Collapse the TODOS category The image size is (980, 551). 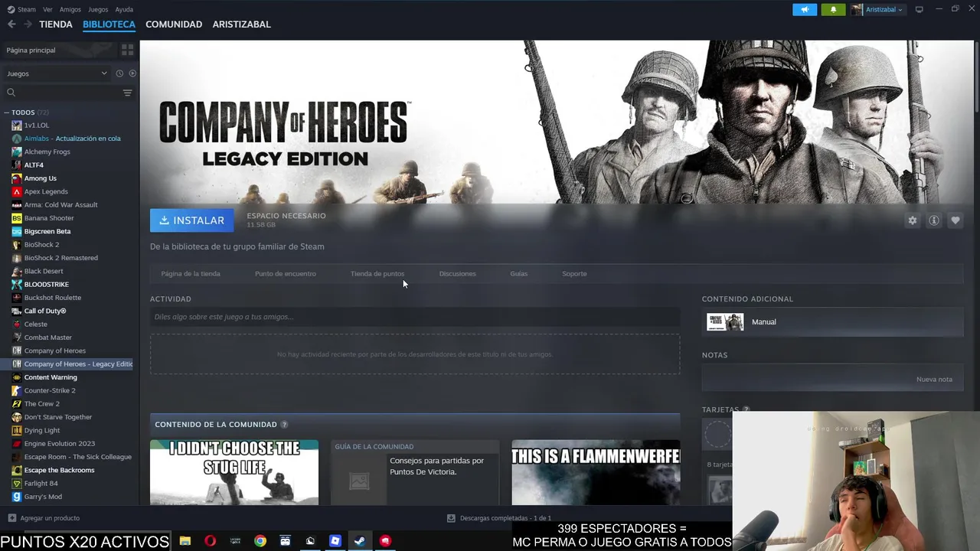[7, 112]
